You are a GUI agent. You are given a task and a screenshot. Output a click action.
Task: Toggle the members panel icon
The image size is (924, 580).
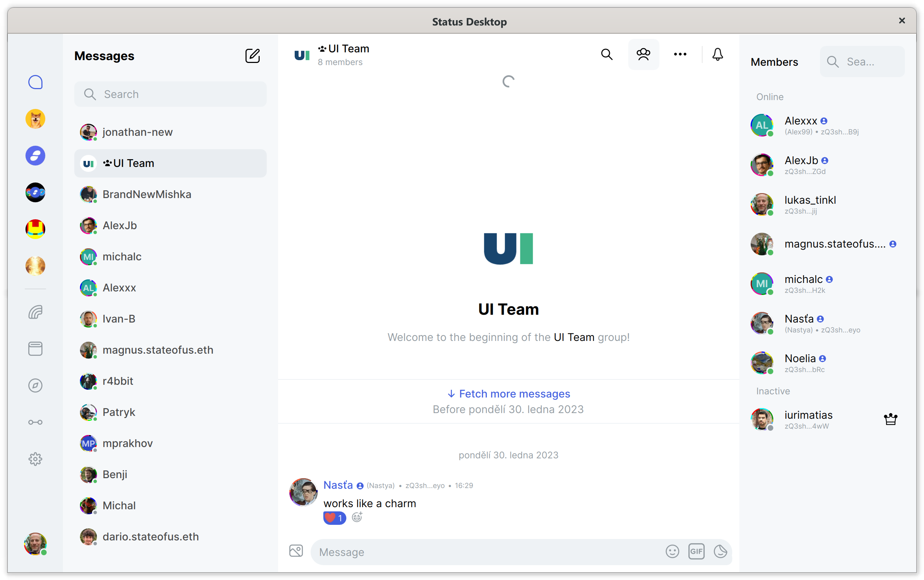click(643, 54)
